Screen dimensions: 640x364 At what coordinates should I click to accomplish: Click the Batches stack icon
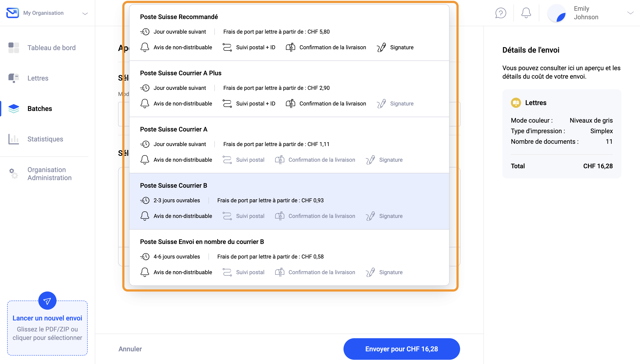pyautogui.click(x=14, y=108)
